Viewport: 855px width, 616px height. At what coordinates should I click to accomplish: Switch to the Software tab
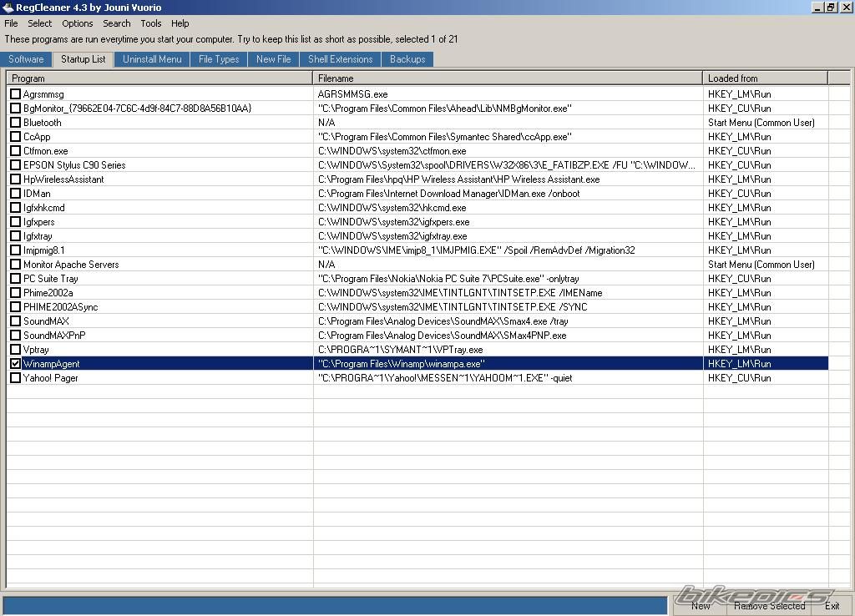[26, 59]
